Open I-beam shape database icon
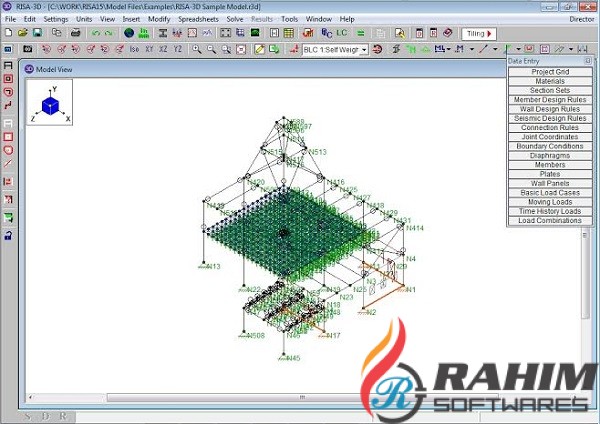The height and width of the screenshot is (424, 600). (x=163, y=33)
